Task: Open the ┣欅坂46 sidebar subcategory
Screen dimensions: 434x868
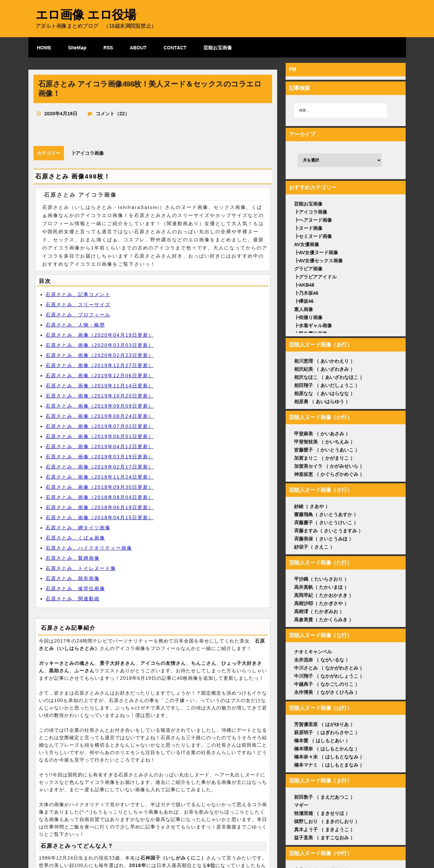Action: tap(304, 301)
